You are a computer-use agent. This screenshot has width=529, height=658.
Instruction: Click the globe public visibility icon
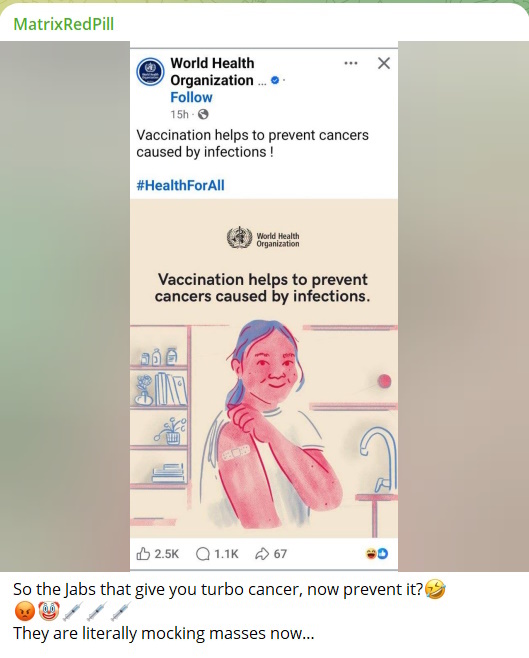(x=203, y=114)
